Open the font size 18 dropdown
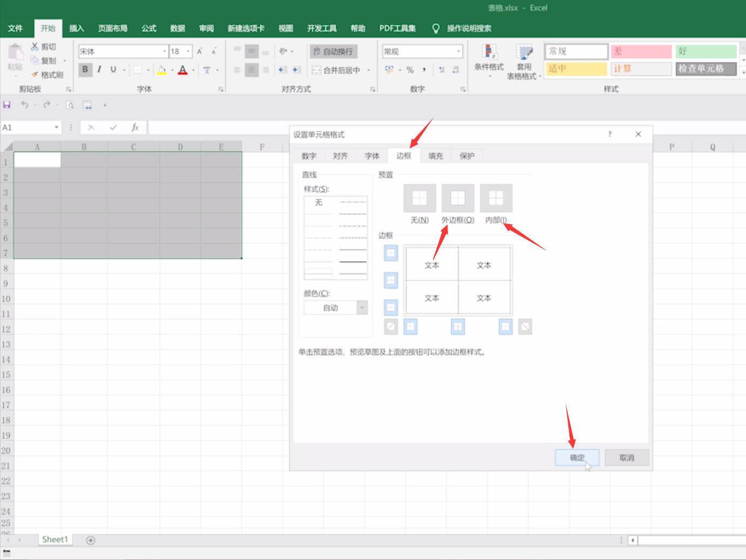746x560 pixels. pyautogui.click(x=188, y=51)
